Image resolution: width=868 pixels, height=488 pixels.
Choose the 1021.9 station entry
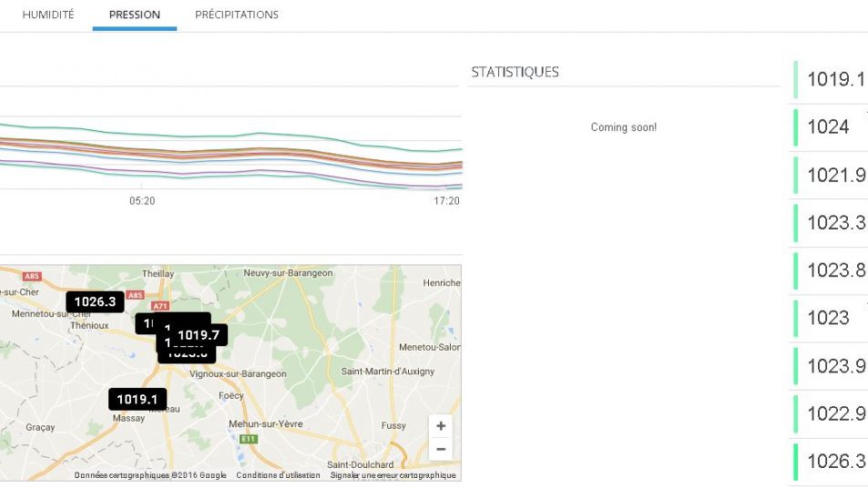tap(833, 175)
